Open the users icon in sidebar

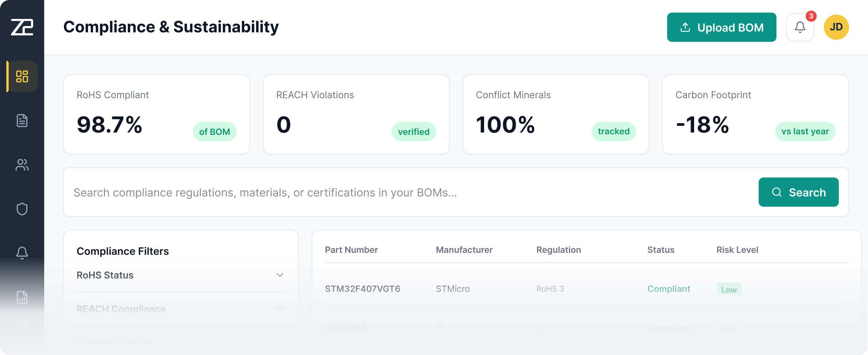(22, 165)
